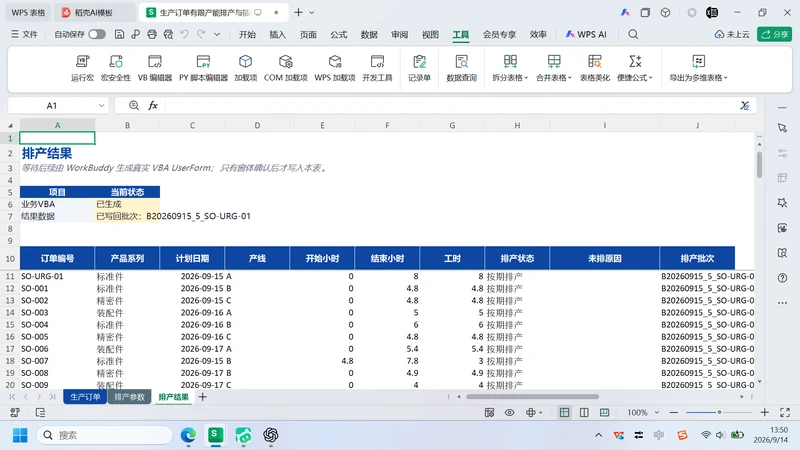Viewport: 800px width, 450px height.
Task: Switch to normal view in status bar
Action: point(564,412)
